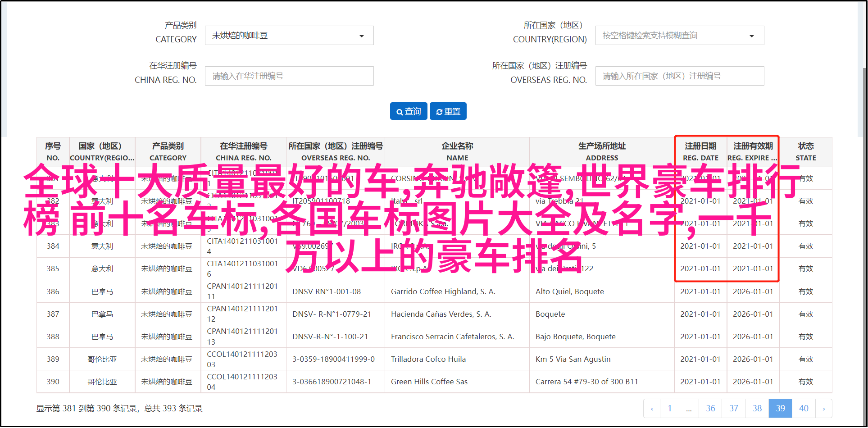Click the OVERSEAS REG. NO. column header

(x=336, y=152)
